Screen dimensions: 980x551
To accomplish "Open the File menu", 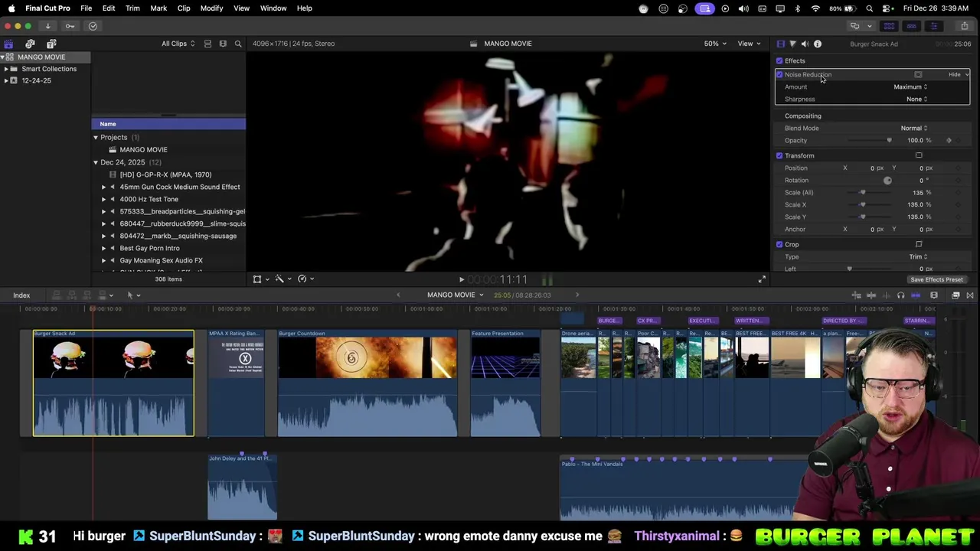I will coord(87,8).
